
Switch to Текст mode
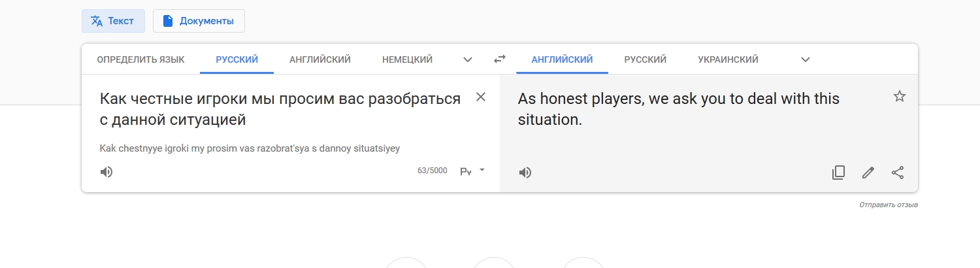pyautogui.click(x=113, y=21)
